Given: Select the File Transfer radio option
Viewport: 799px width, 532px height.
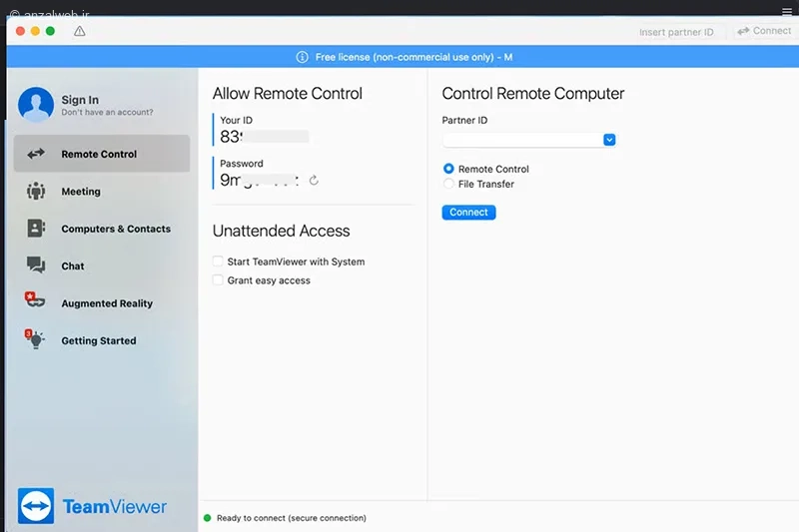Looking at the screenshot, I should [448, 184].
